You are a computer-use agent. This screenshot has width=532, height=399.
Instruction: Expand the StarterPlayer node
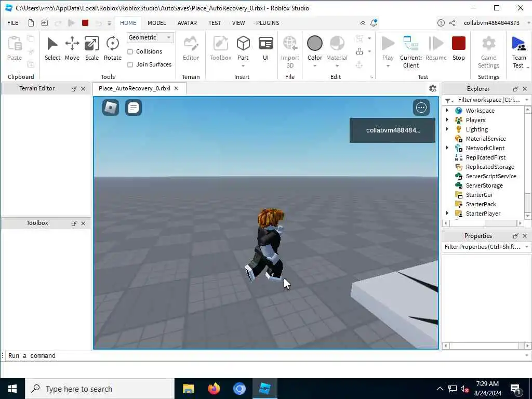click(x=447, y=213)
